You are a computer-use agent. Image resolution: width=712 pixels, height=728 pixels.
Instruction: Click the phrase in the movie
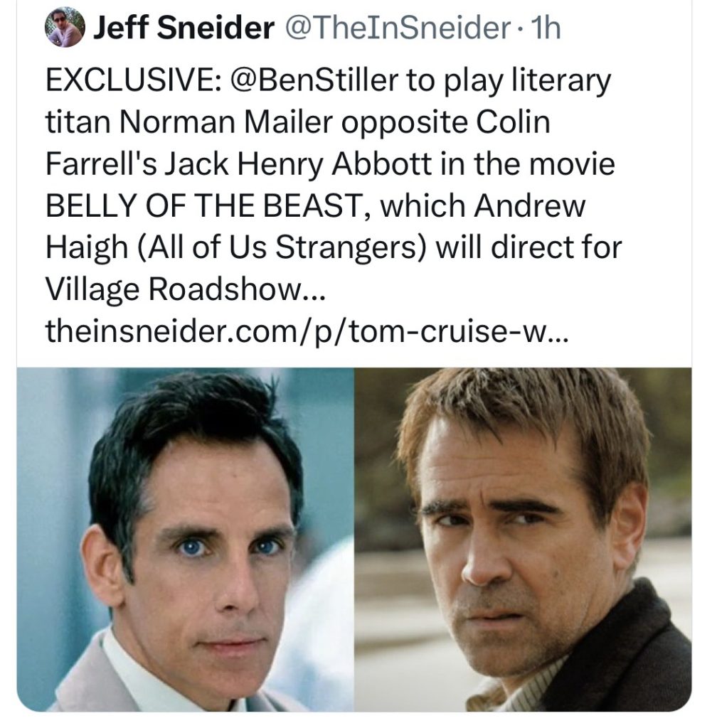[x=527, y=164]
